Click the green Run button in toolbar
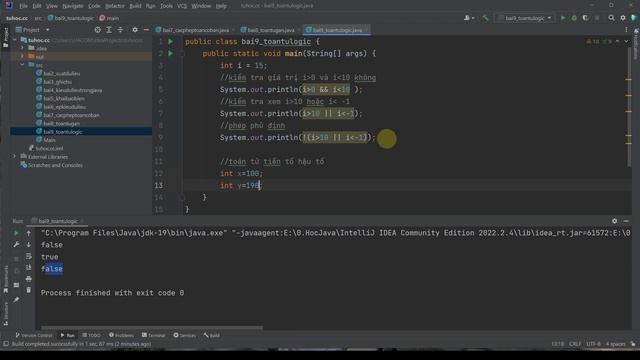 pos(563,18)
